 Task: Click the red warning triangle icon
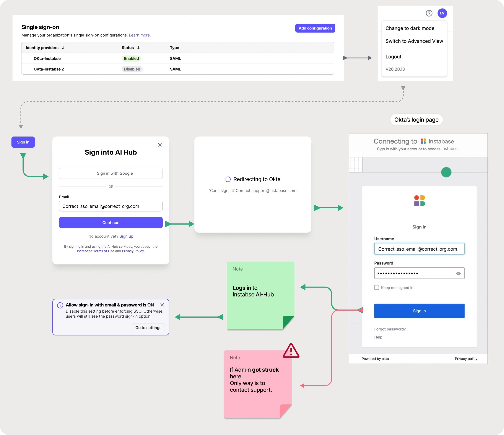coord(291,351)
